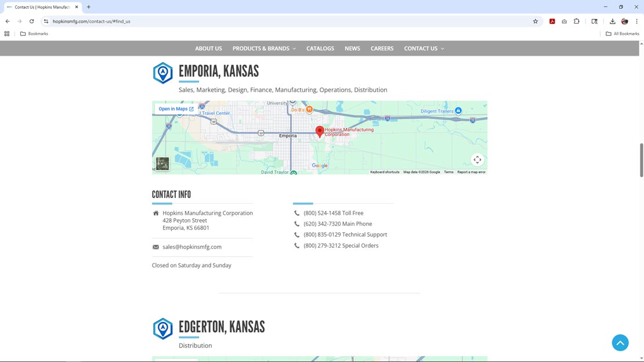The image size is (644, 362).
Task: Open the browser Extensions puzzle icon
Action: 576,21
